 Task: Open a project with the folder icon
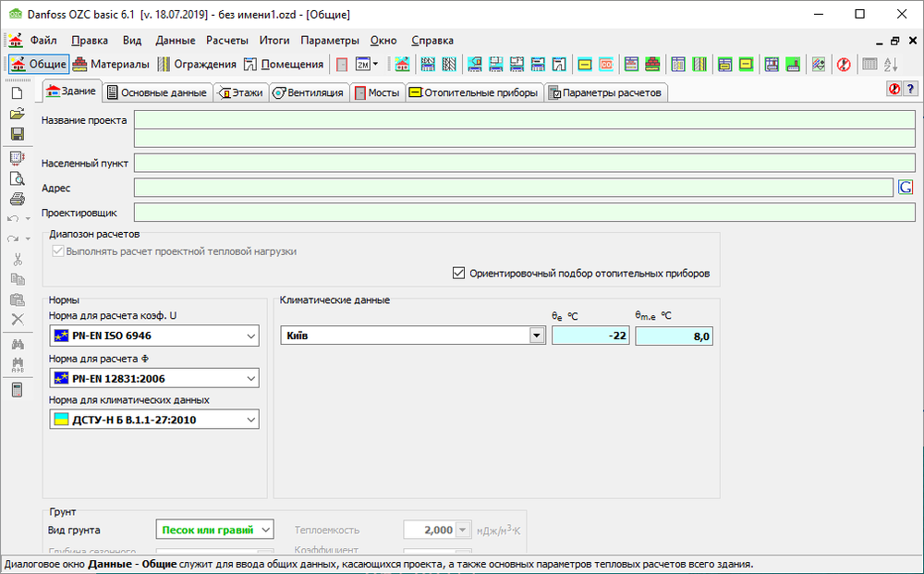pos(17,114)
